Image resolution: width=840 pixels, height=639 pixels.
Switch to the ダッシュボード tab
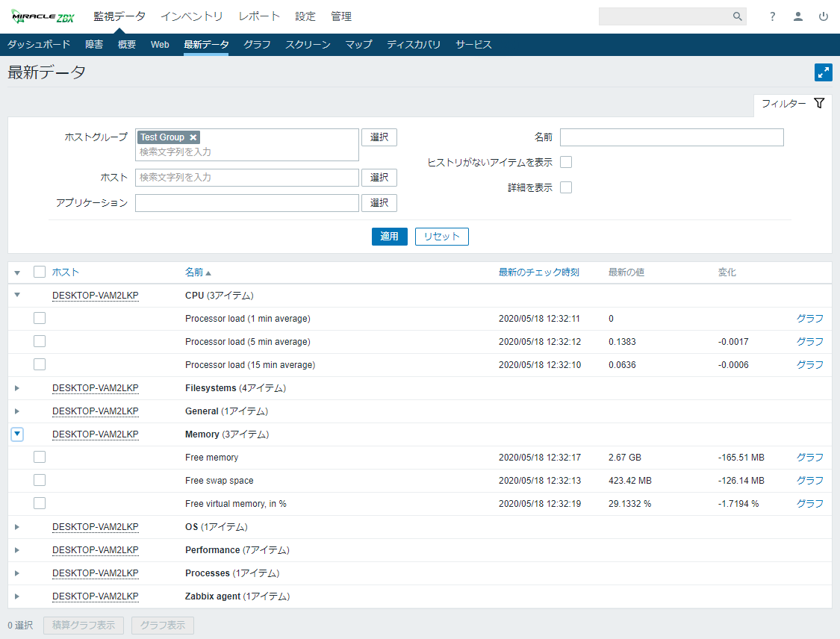click(39, 45)
